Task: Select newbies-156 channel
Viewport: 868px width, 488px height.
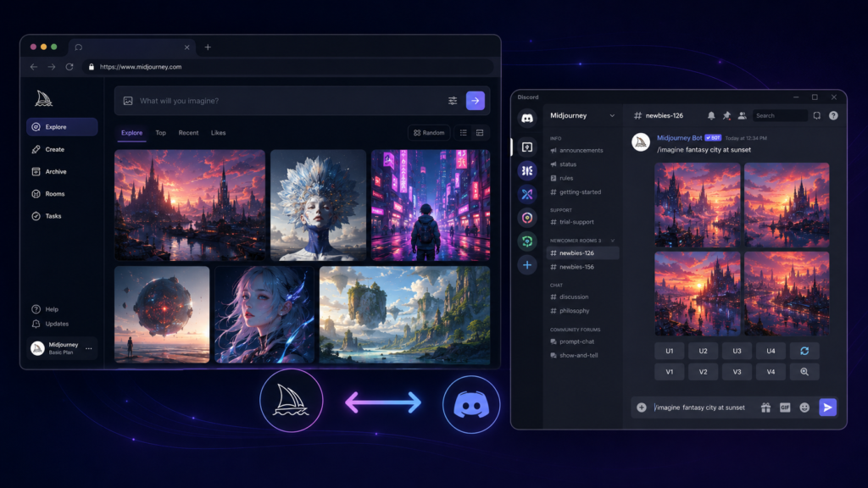Action: click(x=572, y=267)
